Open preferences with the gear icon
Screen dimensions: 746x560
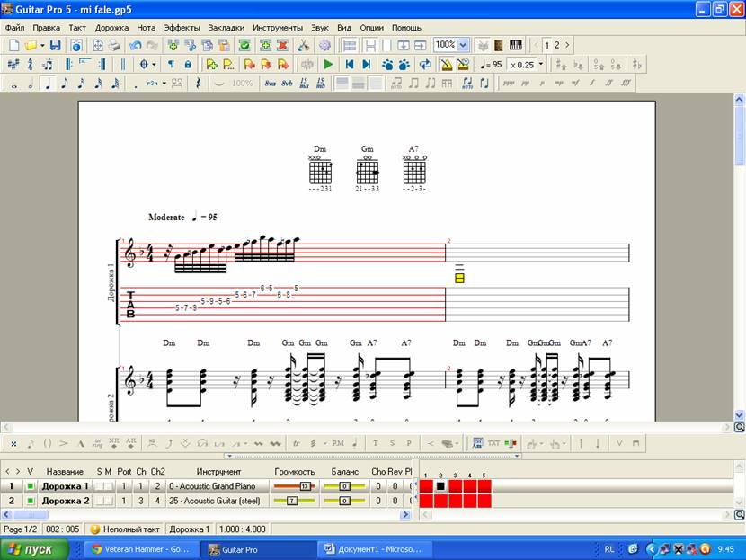pos(325,46)
